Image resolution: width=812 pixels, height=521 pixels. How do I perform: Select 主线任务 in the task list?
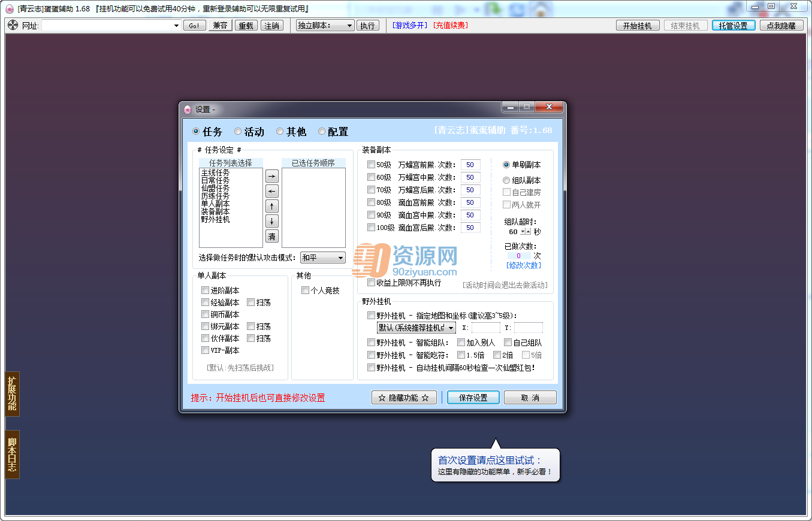(215, 172)
